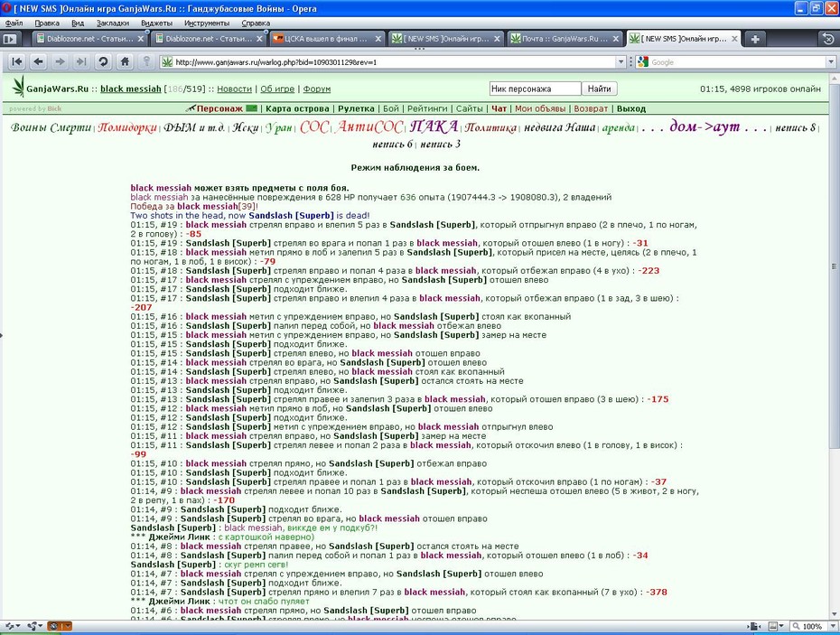Open the Рейтинги link
This screenshot has height=635, width=840.
point(427,108)
